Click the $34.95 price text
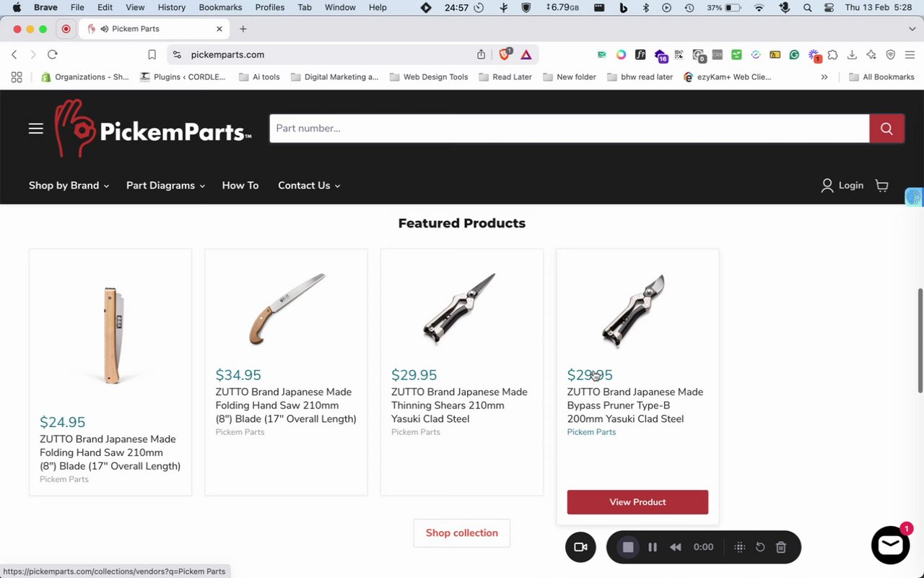Viewport: 924px width, 578px height. tap(238, 375)
